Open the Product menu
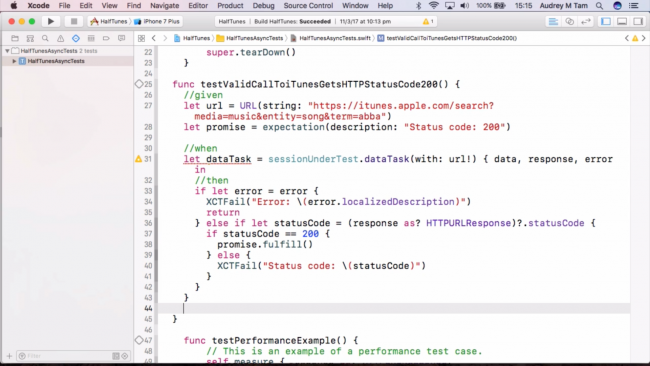 tap(230, 5)
